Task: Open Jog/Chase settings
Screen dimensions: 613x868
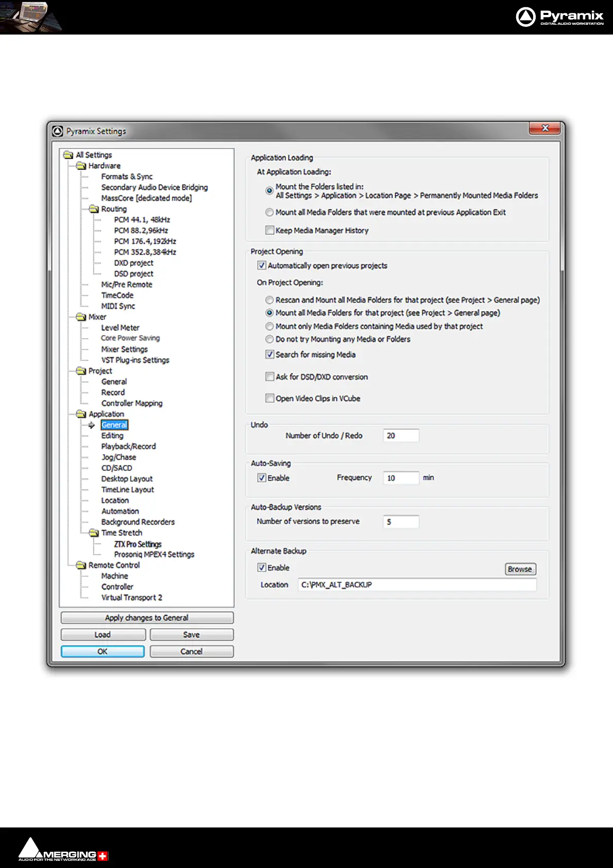Action: 118,457
